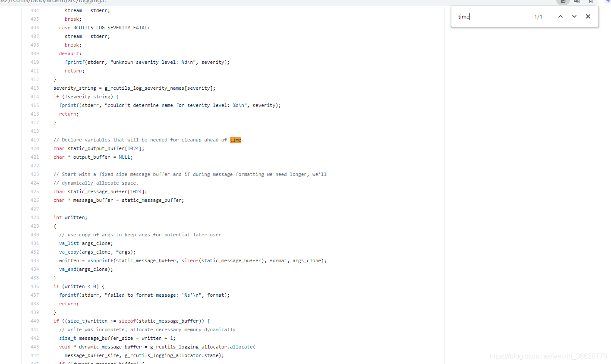The image size is (611, 364).
Task: Click comment 'Start with a fixed size message buffer'
Action: [x=190, y=174]
